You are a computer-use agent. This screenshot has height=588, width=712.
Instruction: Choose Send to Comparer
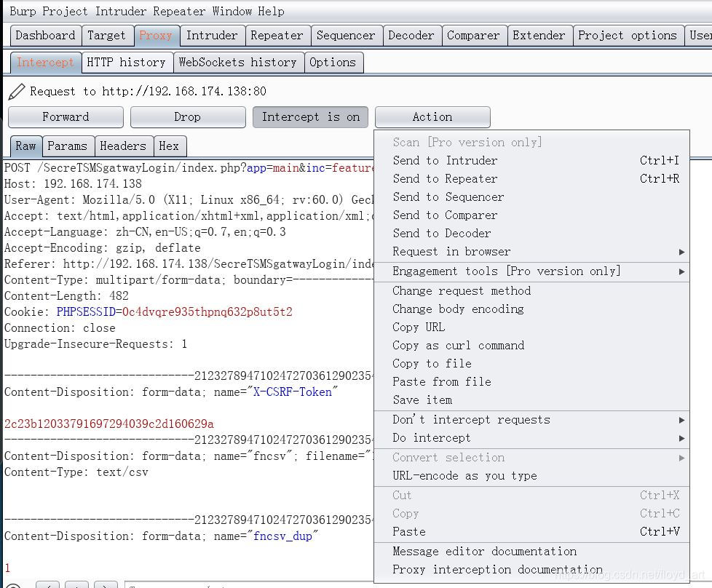point(531,215)
